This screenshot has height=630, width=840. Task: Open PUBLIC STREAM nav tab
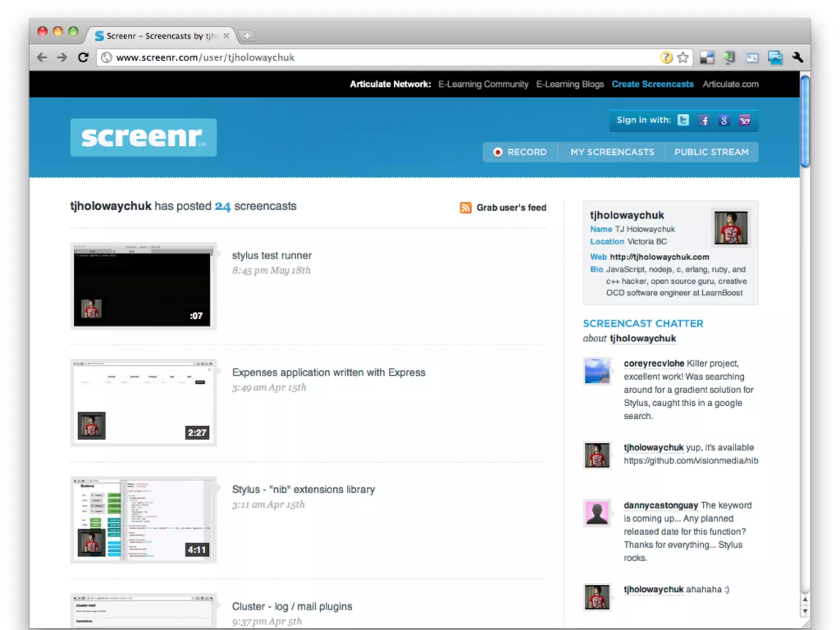pos(711,152)
